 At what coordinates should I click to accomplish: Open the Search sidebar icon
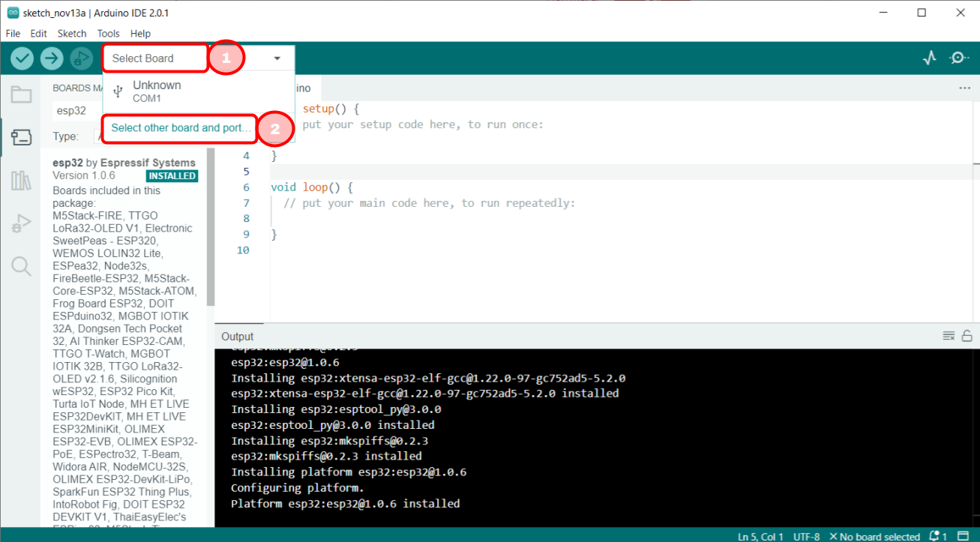tap(21, 264)
